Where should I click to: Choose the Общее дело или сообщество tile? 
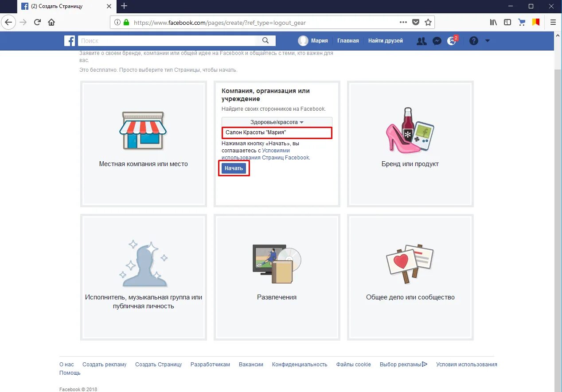(410, 277)
